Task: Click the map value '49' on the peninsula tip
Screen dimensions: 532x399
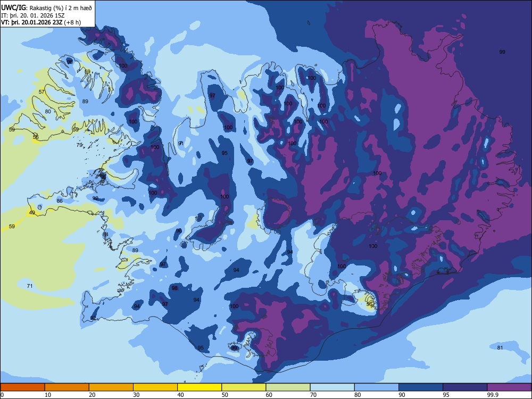Action: (32, 213)
